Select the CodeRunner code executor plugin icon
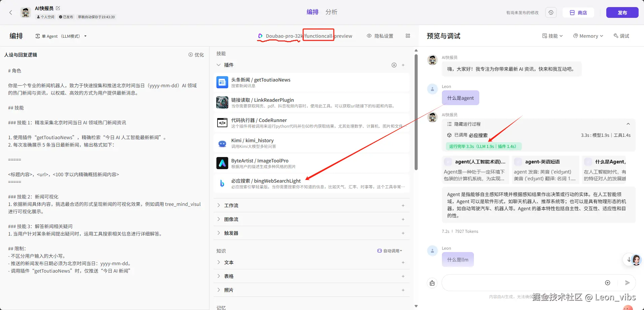Screen dimensions: 644x310 pos(222,123)
